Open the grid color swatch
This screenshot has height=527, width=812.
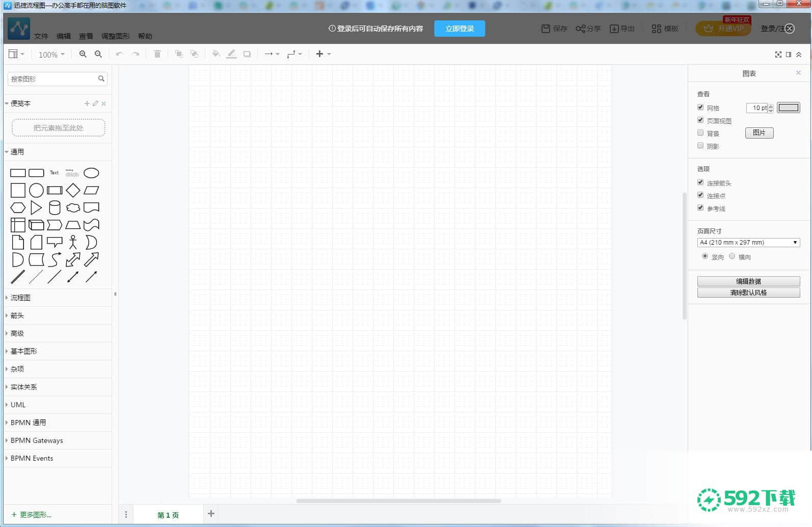pyautogui.click(x=788, y=108)
